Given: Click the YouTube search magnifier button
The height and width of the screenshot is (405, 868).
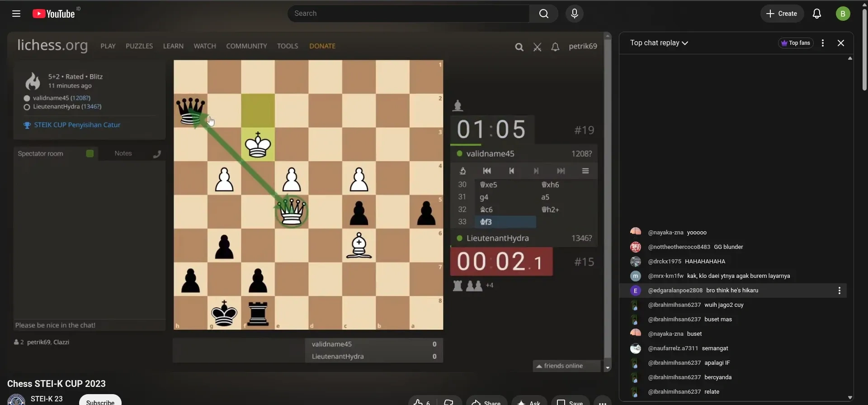Looking at the screenshot, I should 544,14.
